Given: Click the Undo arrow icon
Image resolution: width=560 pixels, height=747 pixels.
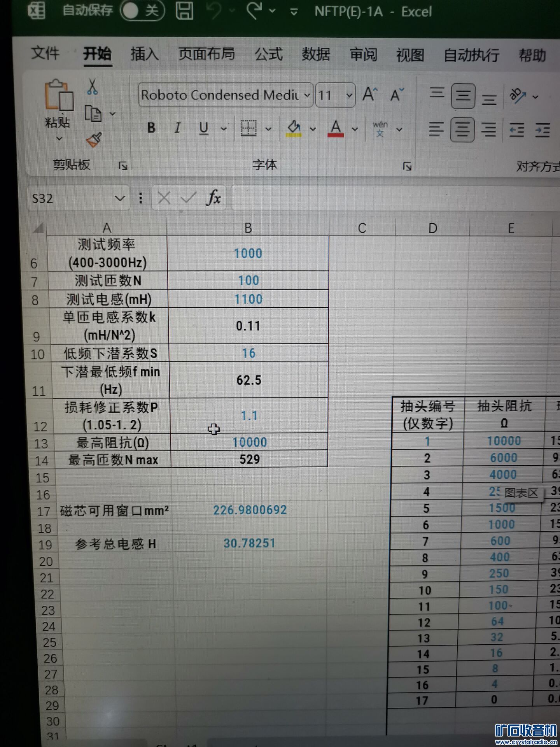Looking at the screenshot, I should (x=215, y=11).
